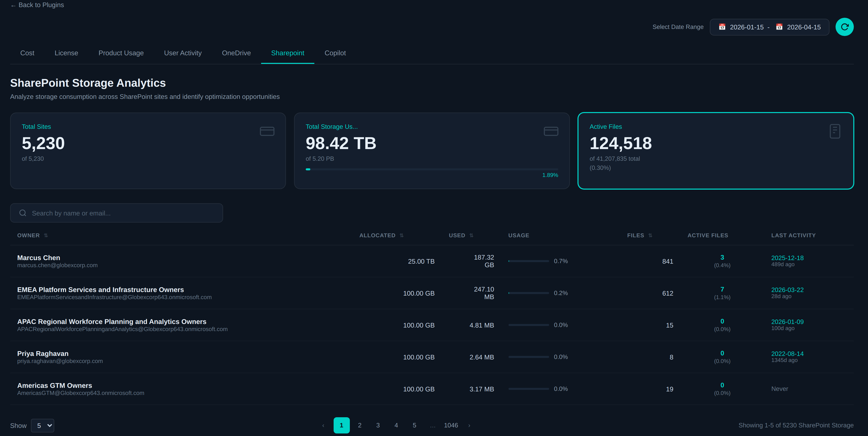The width and height of the screenshot is (868, 436).
Task: Click the 2026-04-15 end date field
Action: coord(804,27)
